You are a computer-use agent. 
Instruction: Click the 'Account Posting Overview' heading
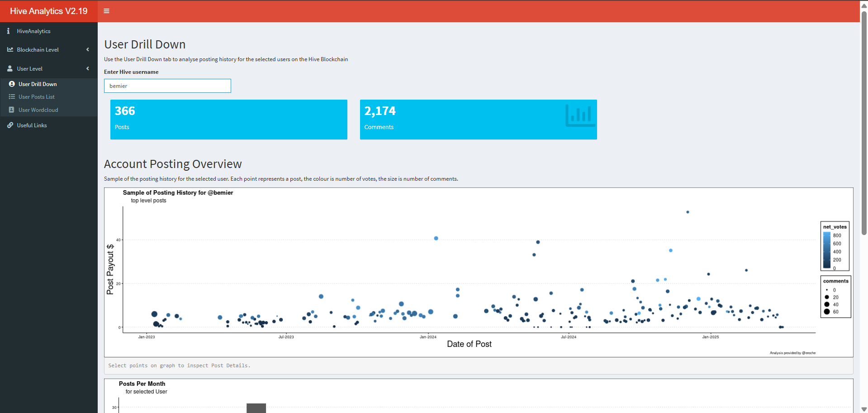(x=173, y=164)
